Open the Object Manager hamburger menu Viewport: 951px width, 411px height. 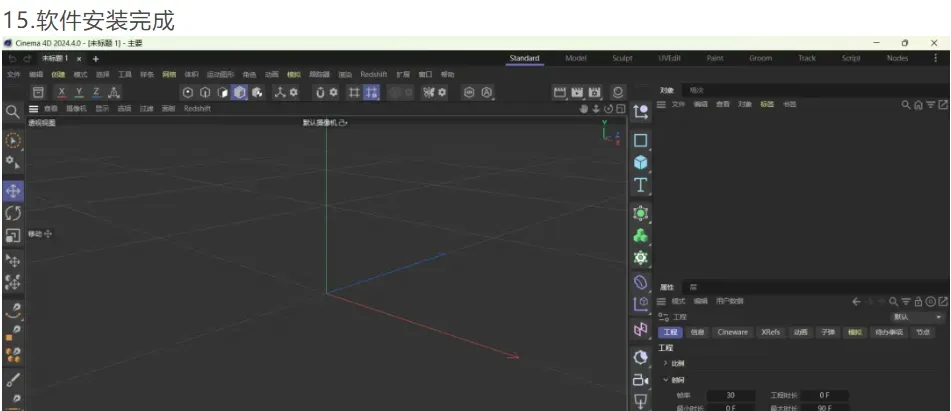pos(661,104)
